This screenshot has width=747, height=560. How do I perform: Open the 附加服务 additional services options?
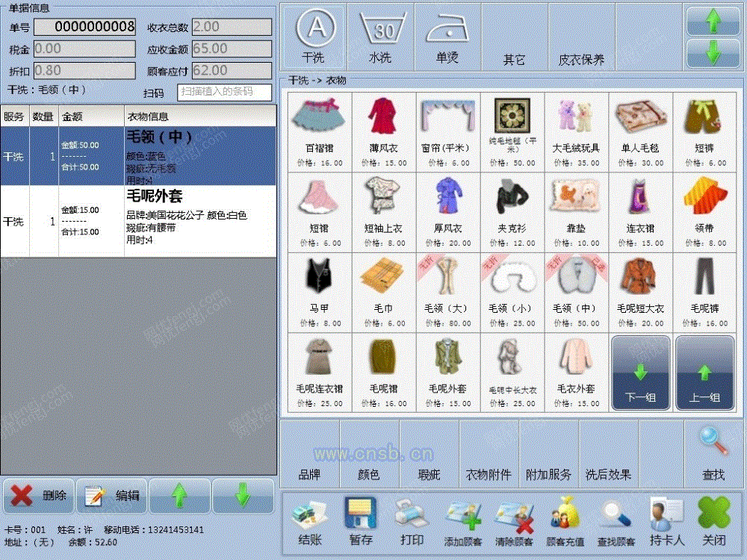[x=549, y=454]
